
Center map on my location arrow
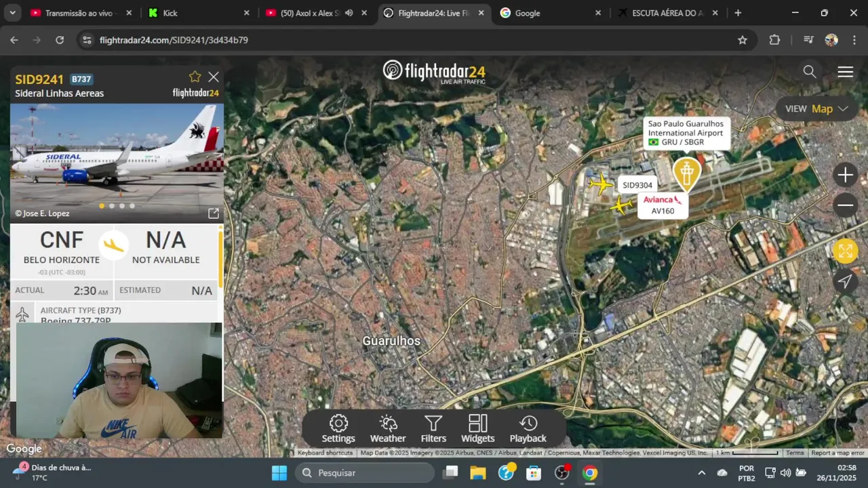(x=845, y=281)
